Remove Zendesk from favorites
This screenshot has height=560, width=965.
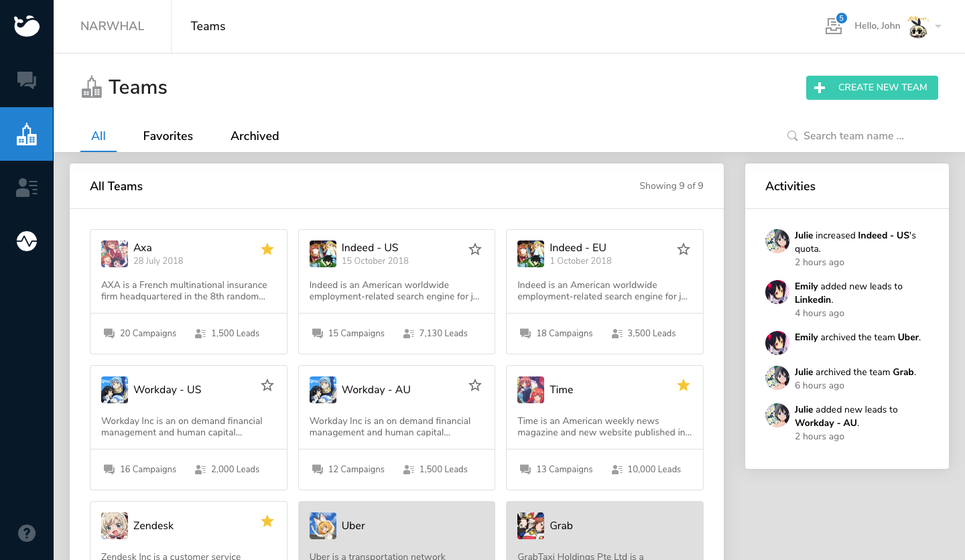(267, 521)
